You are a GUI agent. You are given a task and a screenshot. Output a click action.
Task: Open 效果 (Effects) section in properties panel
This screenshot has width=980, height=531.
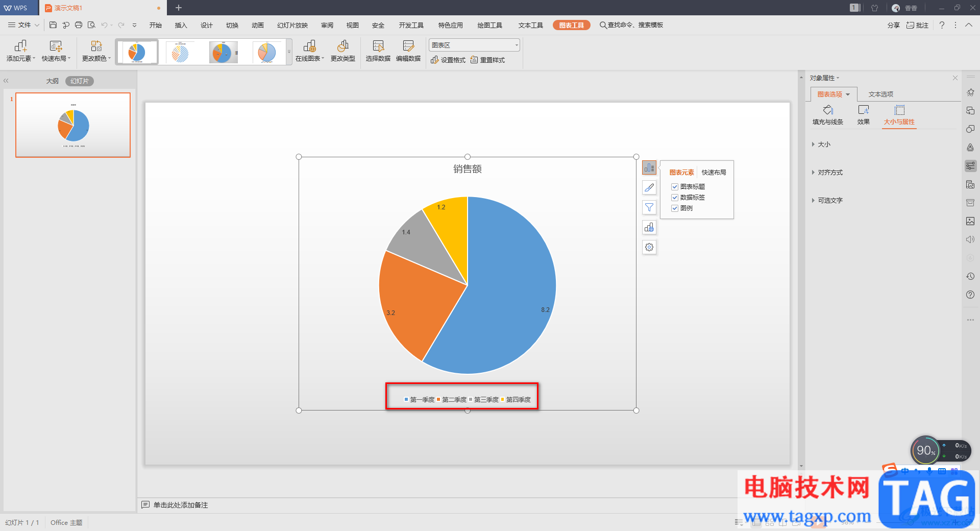[864, 115]
